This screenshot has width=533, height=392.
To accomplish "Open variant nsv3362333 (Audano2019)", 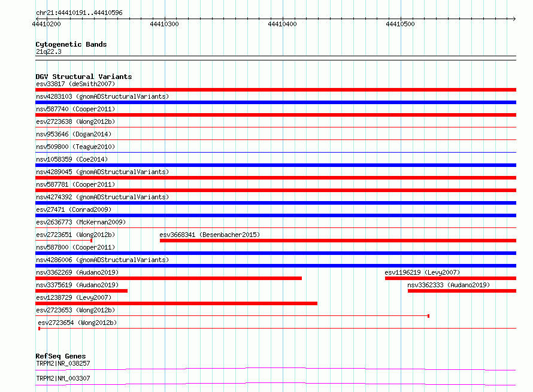I will pyautogui.click(x=449, y=285).
